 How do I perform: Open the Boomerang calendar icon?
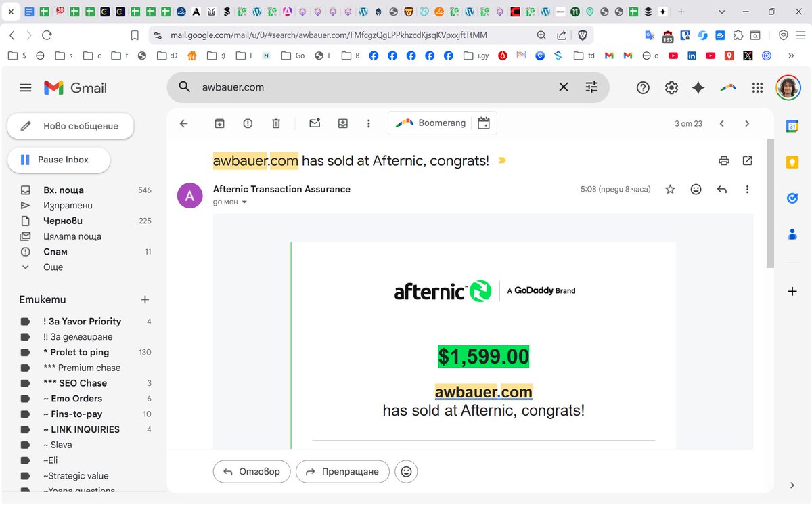[483, 123]
